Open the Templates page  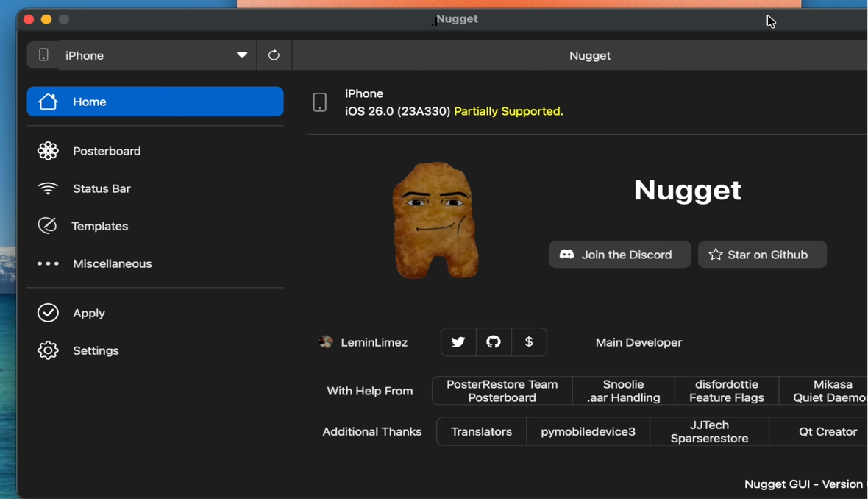(x=155, y=226)
